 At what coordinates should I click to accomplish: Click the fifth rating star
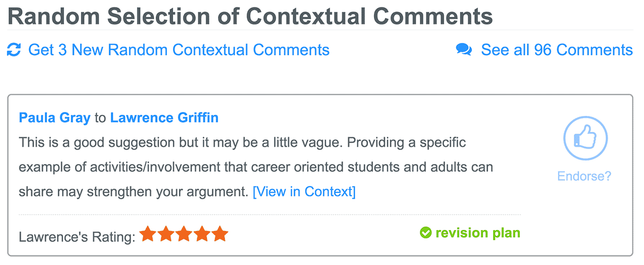pyautogui.click(x=220, y=234)
